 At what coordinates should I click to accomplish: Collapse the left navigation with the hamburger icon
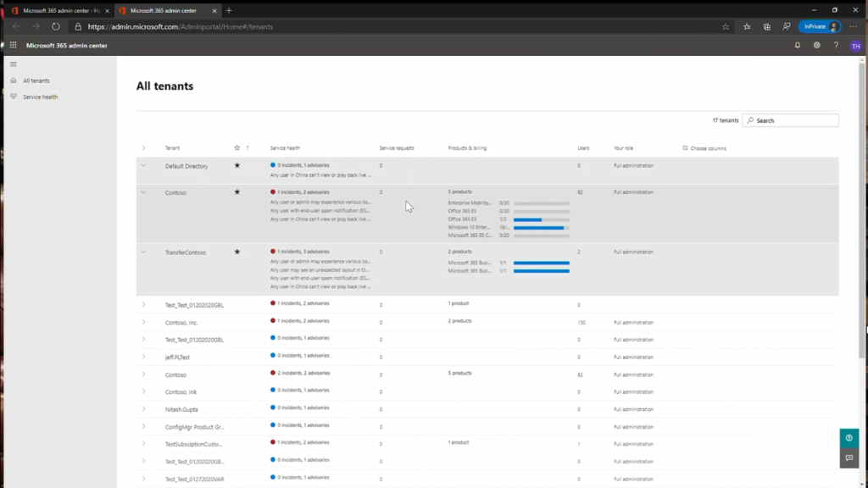pos(14,64)
